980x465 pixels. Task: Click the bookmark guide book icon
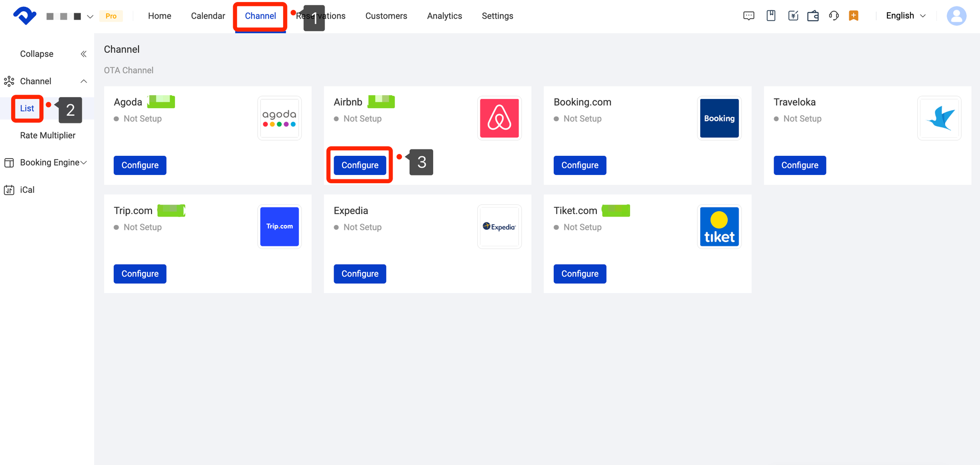(771, 16)
